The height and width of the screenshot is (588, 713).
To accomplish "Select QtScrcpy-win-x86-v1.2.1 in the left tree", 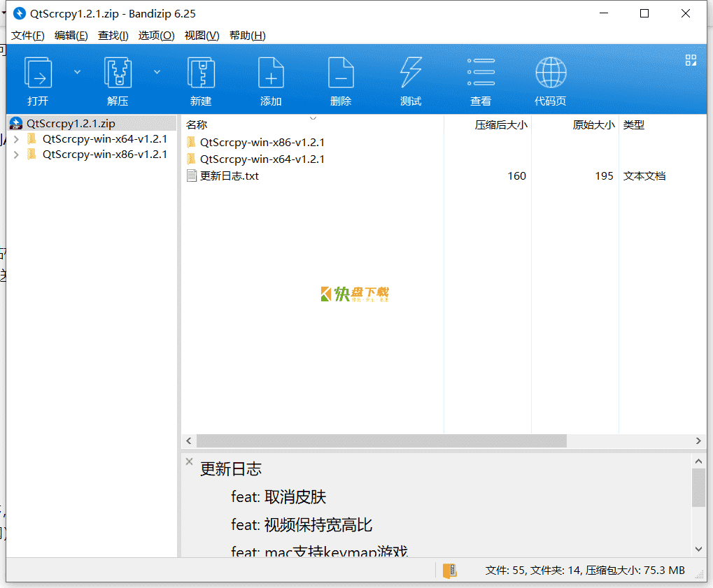I will tap(104, 155).
